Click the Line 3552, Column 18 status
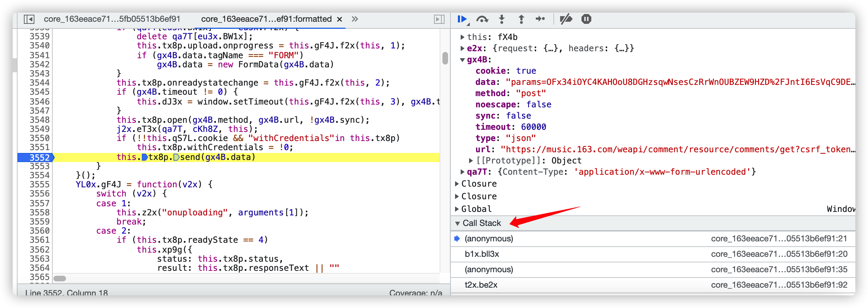This screenshot has height=308, width=868. [x=66, y=292]
